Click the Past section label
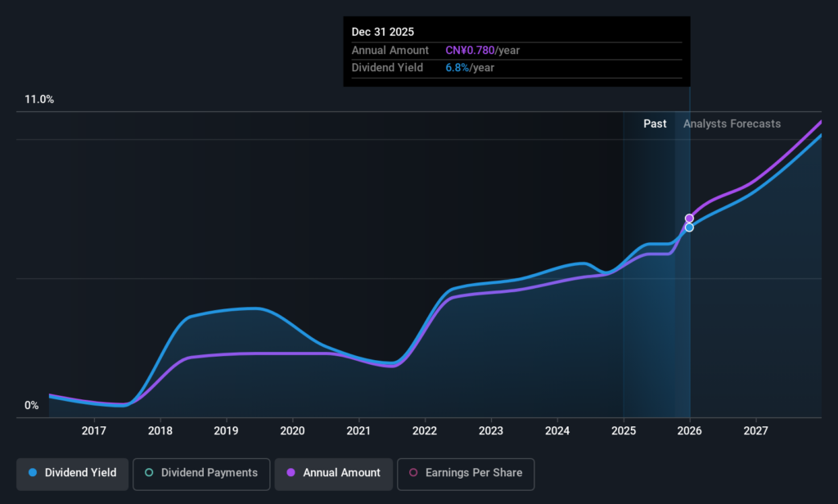This screenshot has height=504, width=838. (655, 124)
